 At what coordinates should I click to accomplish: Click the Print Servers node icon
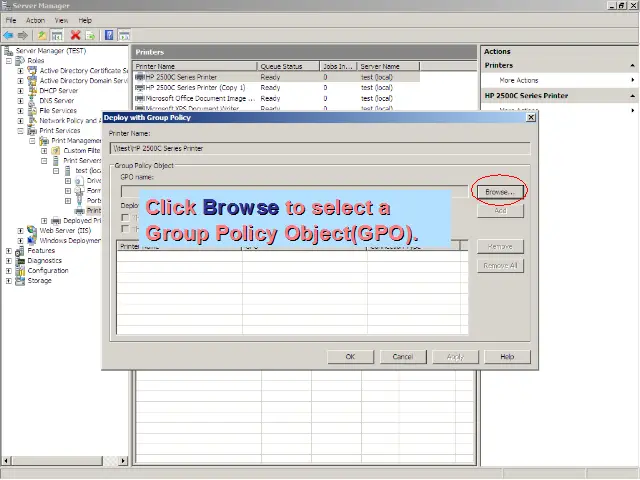point(56,161)
